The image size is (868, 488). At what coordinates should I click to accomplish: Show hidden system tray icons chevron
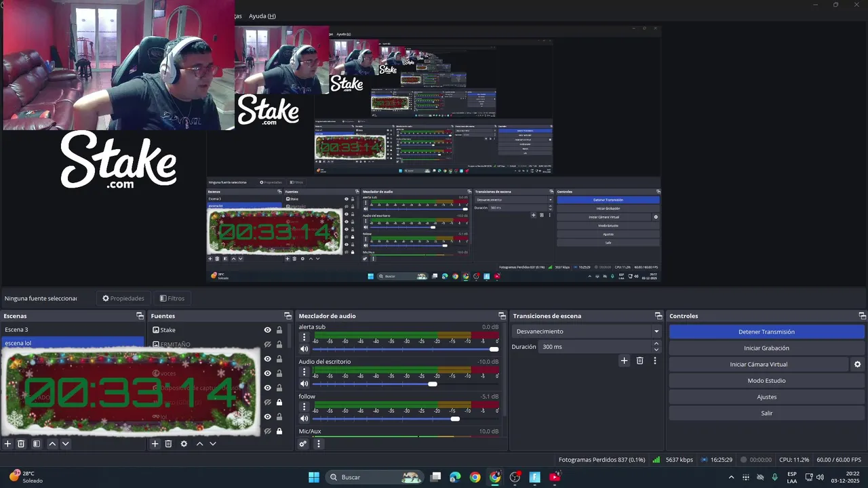731,477
